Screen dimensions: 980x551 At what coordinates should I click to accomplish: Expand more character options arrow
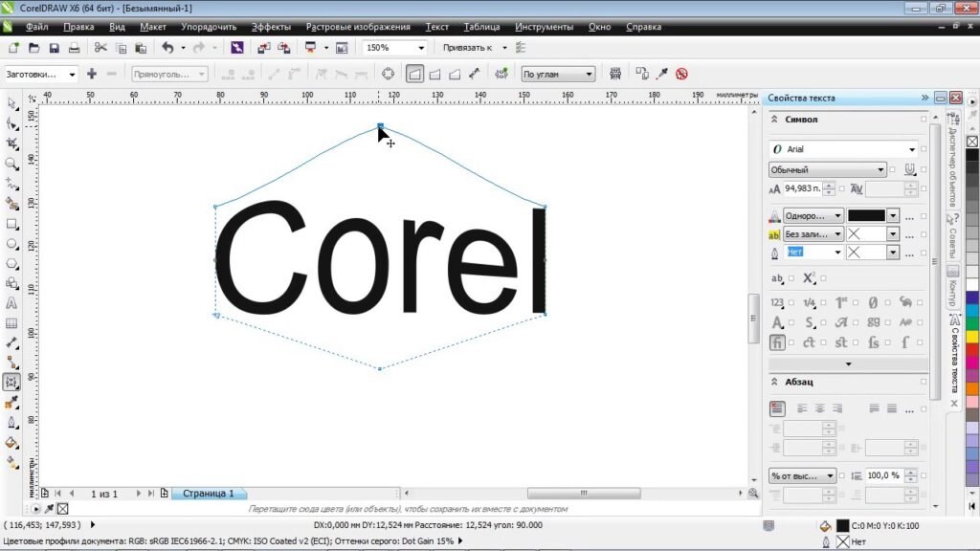tap(848, 364)
